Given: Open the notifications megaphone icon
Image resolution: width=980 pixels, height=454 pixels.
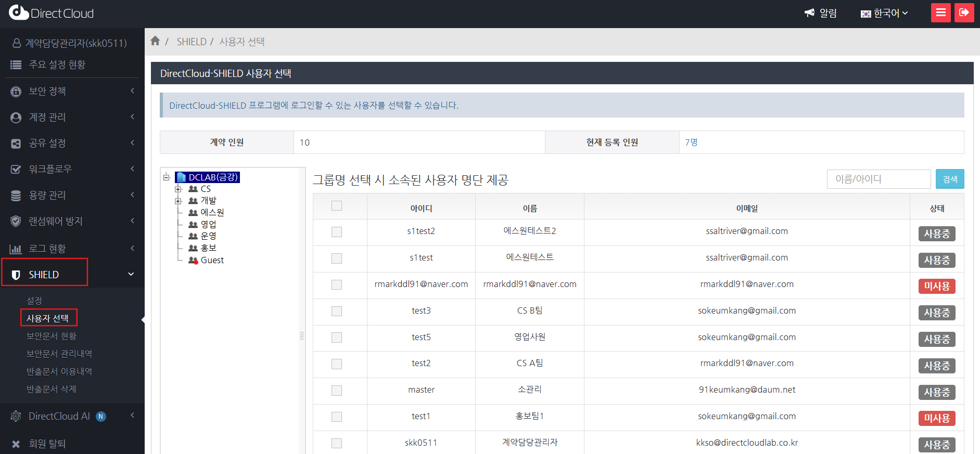Looking at the screenshot, I should coord(809,13).
